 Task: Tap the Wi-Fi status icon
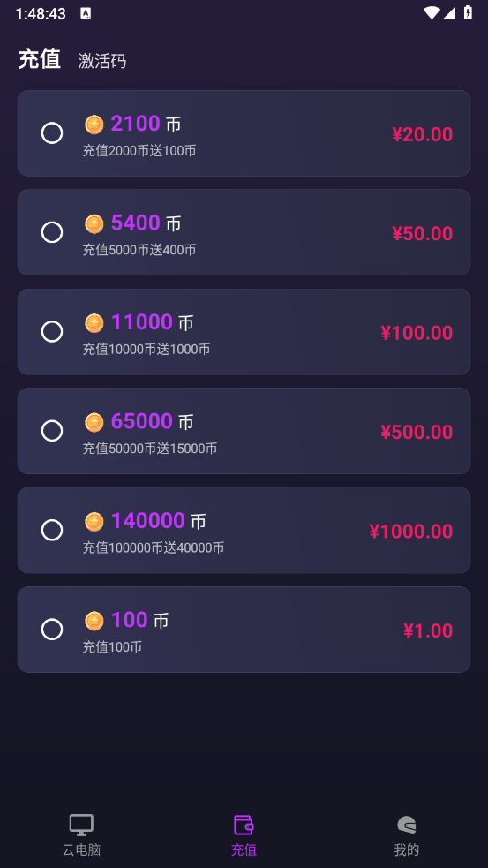(x=431, y=12)
